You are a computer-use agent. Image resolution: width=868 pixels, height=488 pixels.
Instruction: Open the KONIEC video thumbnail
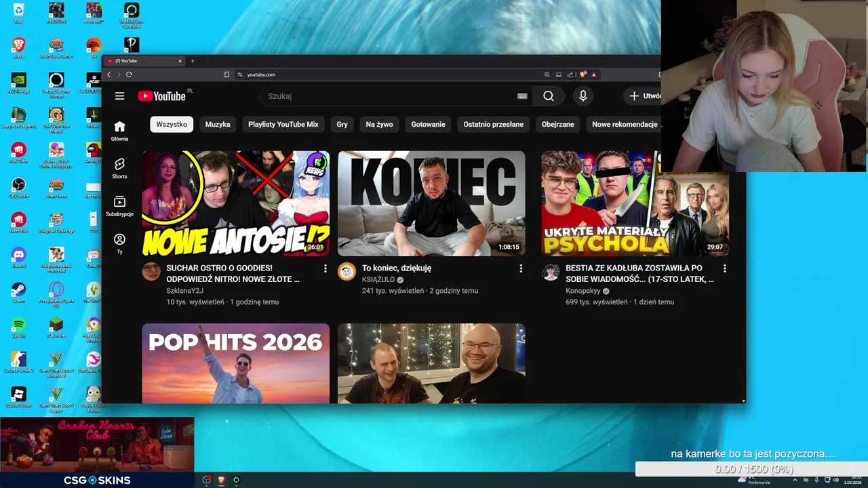431,203
